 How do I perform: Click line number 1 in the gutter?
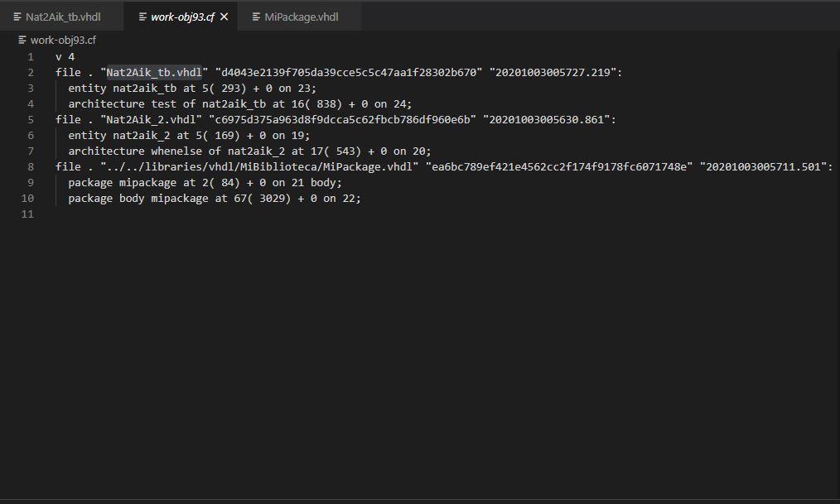(31, 56)
